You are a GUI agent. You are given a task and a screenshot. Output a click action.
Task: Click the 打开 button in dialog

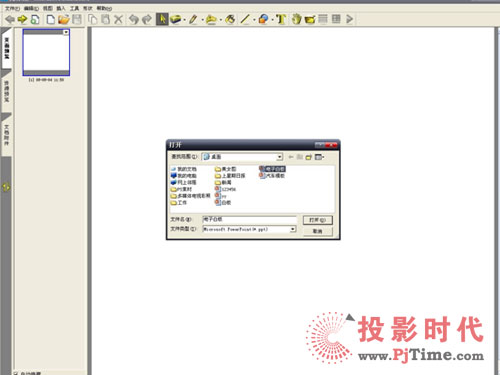click(x=318, y=220)
